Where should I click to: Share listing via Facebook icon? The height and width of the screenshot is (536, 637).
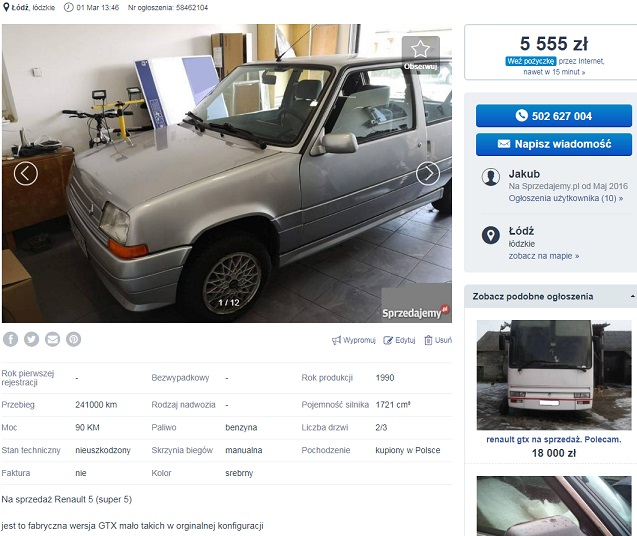coord(11,339)
